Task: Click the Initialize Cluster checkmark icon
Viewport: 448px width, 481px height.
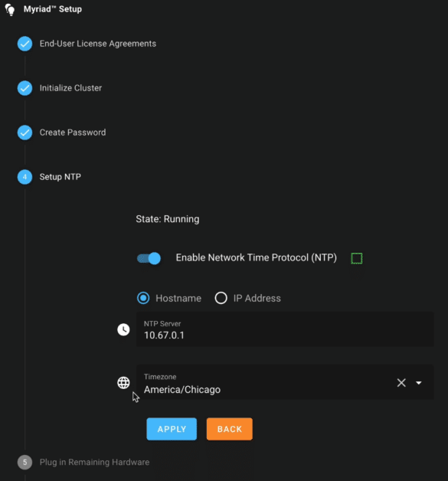Action: [25, 88]
